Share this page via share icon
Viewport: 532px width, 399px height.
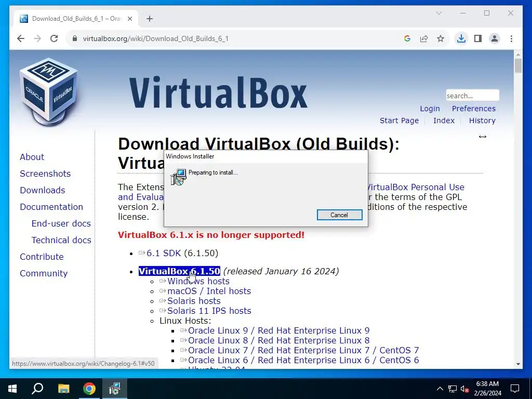coord(424,38)
